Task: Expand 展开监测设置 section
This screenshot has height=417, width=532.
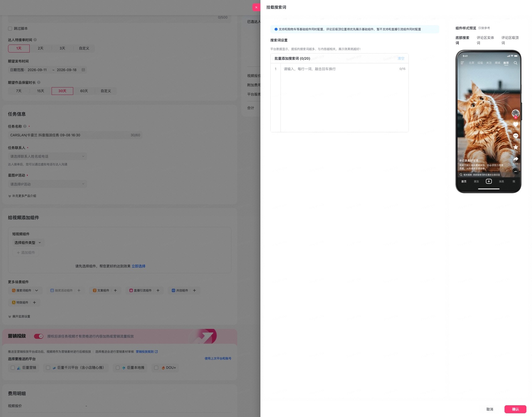Action: pyautogui.click(x=19, y=317)
